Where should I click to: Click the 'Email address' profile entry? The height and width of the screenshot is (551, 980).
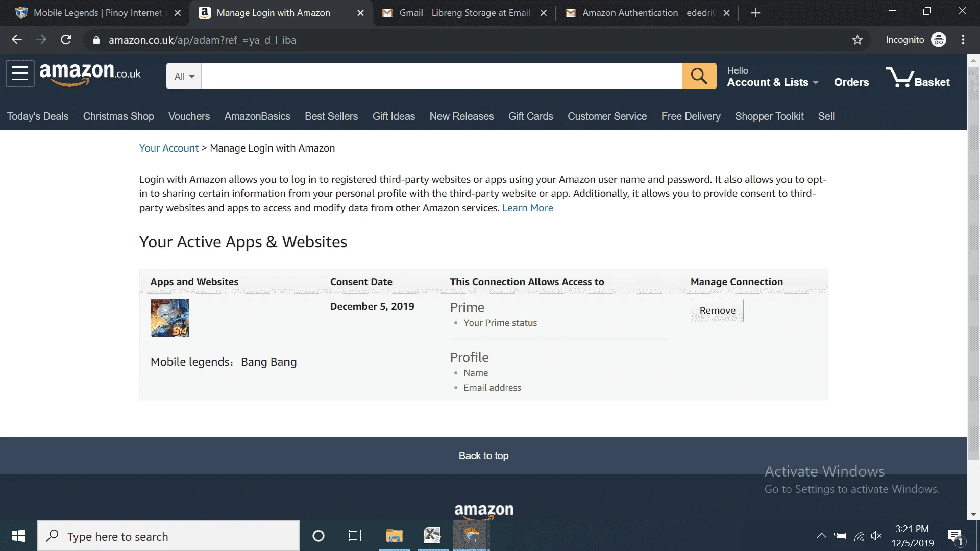[492, 388]
